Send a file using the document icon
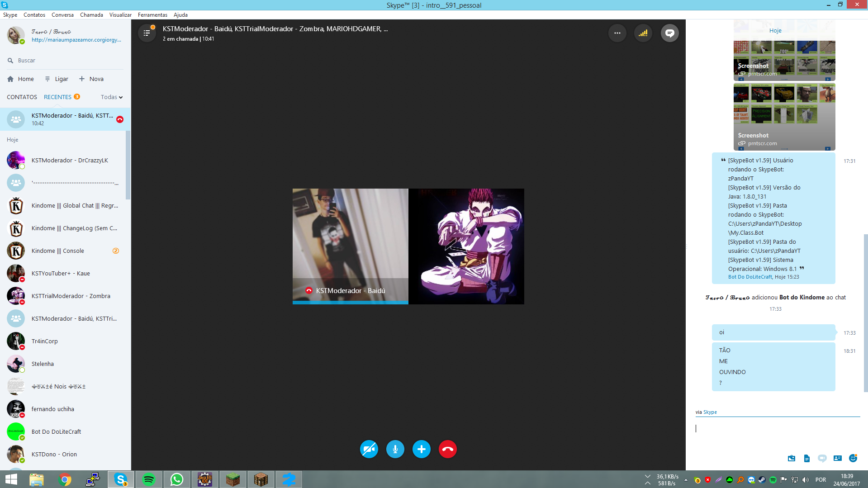 [806, 459]
